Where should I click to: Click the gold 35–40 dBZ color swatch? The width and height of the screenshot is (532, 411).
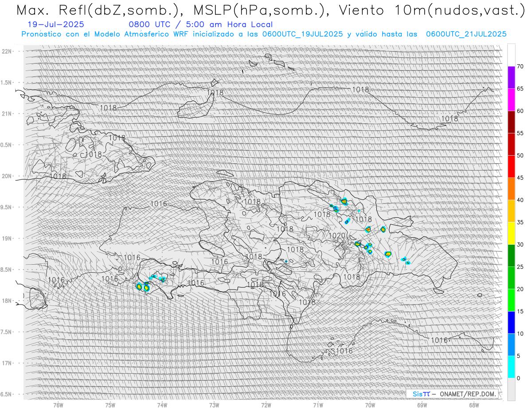[511, 211]
